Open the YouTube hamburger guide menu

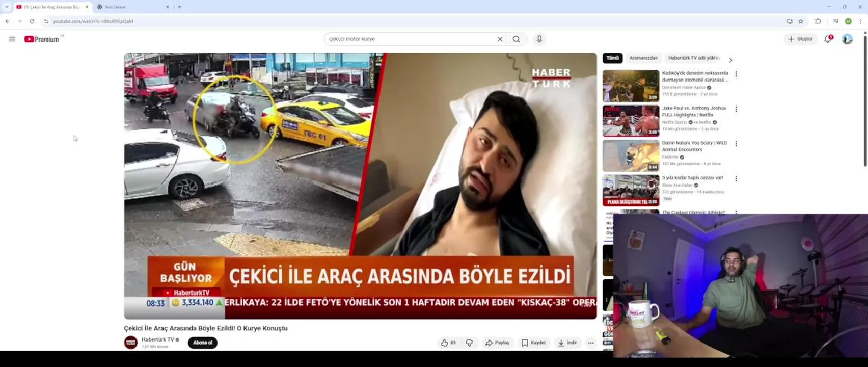[x=12, y=39]
